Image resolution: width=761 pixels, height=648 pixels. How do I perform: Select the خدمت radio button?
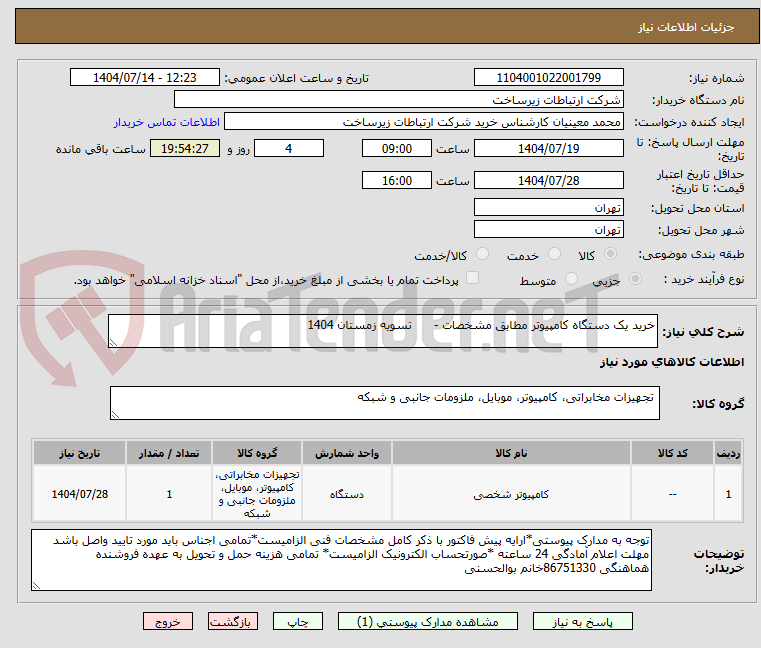click(x=554, y=254)
